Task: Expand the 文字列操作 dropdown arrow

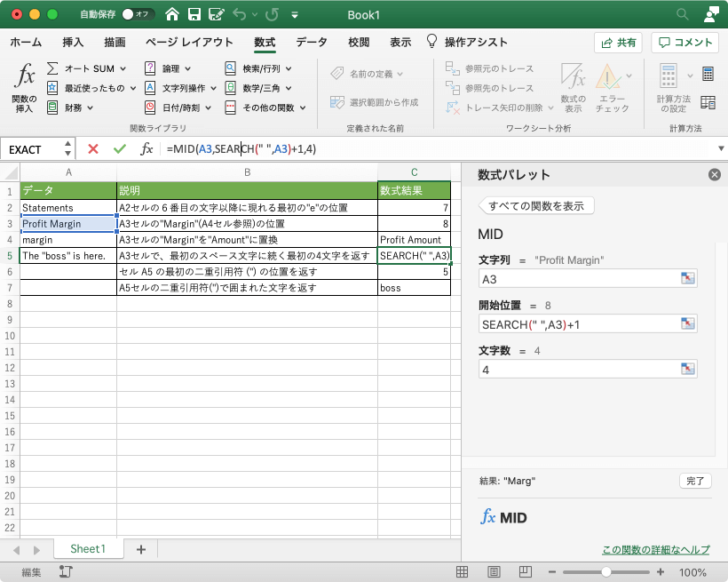Action: click(214, 88)
